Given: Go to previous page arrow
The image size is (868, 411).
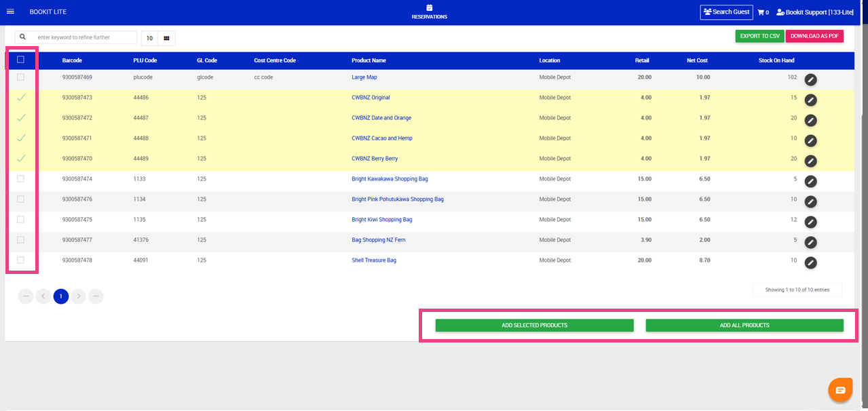Looking at the screenshot, I should [43, 296].
